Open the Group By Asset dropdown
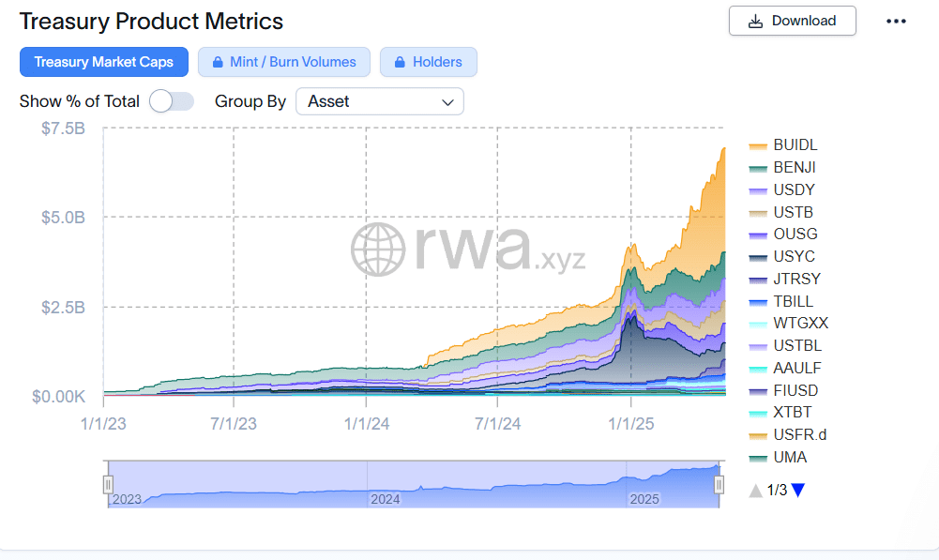This screenshot has height=560, width=939. click(x=379, y=101)
